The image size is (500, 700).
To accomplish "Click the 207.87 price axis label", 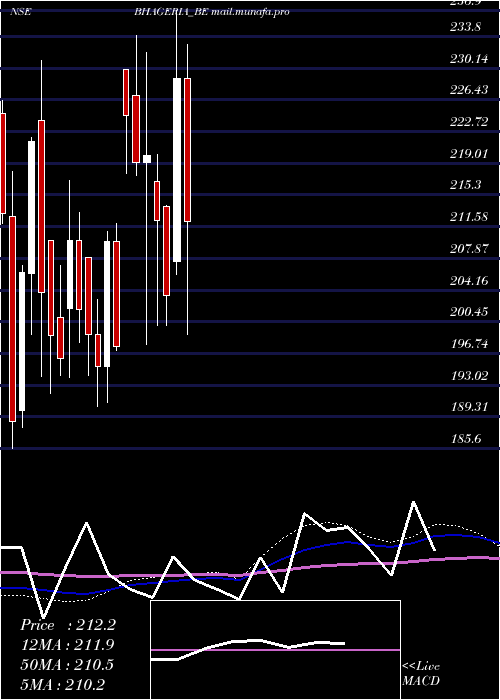I will (x=469, y=249).
